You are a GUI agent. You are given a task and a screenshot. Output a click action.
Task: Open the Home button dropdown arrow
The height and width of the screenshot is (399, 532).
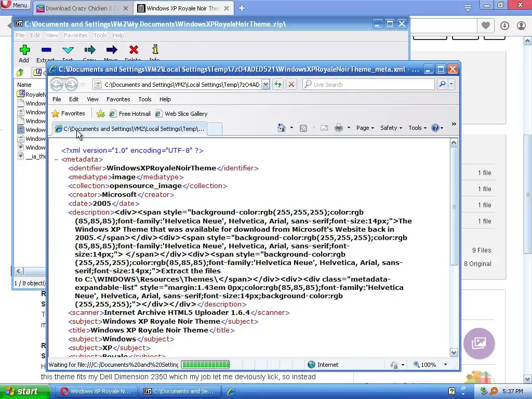coord(291,128)
